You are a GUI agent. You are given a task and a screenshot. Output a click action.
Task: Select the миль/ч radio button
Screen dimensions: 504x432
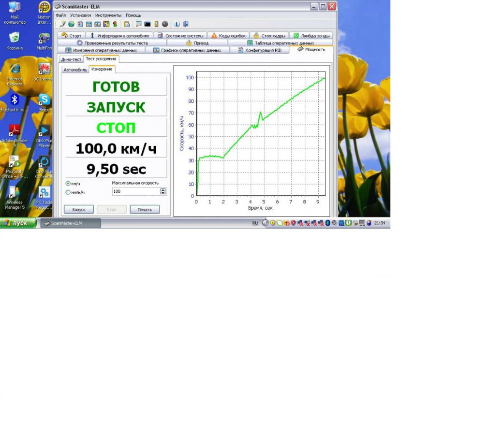[68, 192]
